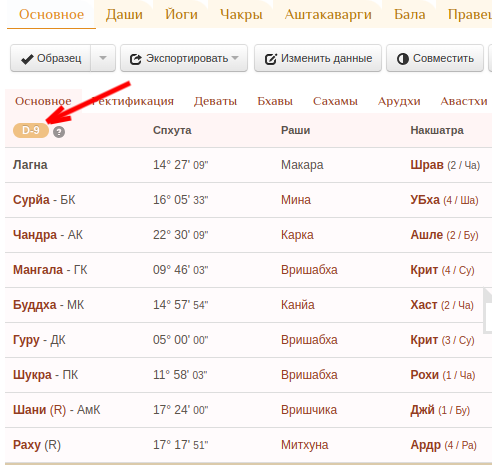Click the Шрав nakshatra link for Лагна
The height and width of the screenshot is (476, 492).
(x=427, y=165)
